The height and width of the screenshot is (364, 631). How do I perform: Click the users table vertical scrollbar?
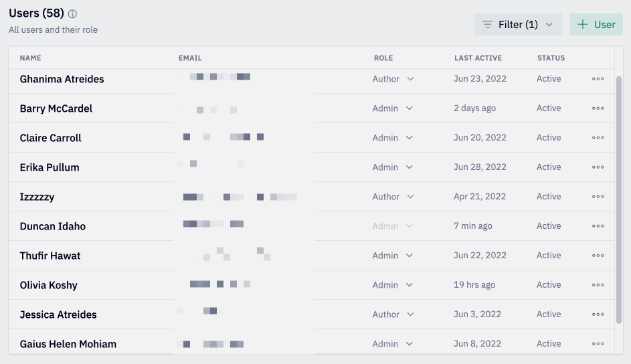(619, 199)
